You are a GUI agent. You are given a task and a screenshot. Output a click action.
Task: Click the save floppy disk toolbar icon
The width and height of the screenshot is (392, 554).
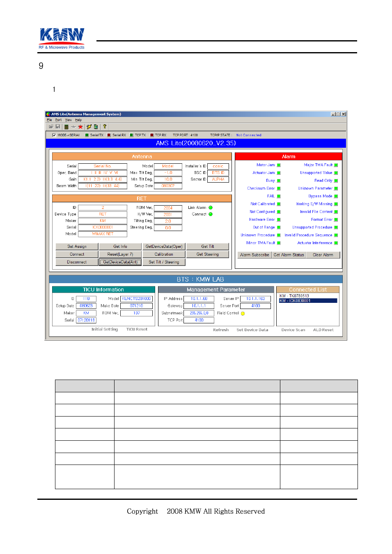[58, 127]
